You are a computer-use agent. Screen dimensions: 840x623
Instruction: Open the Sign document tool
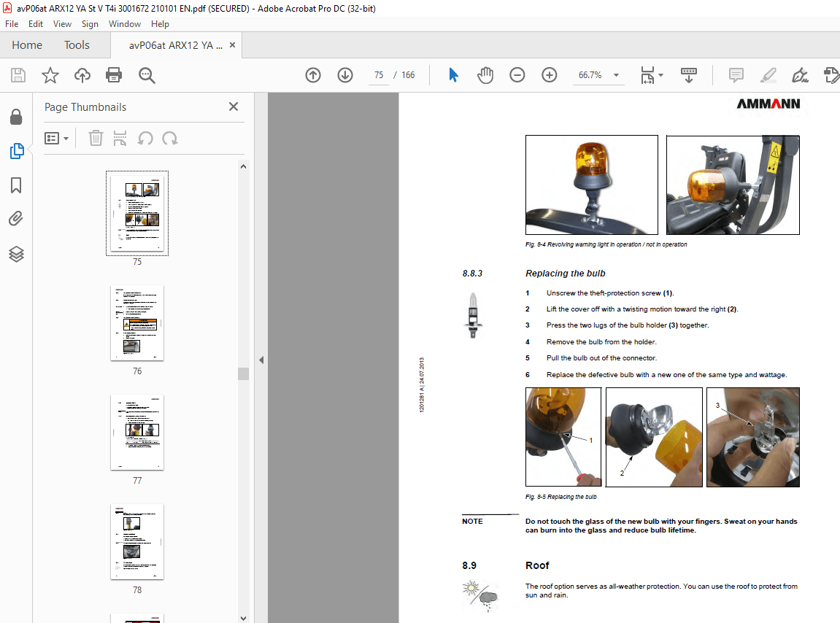pos(800,75)
